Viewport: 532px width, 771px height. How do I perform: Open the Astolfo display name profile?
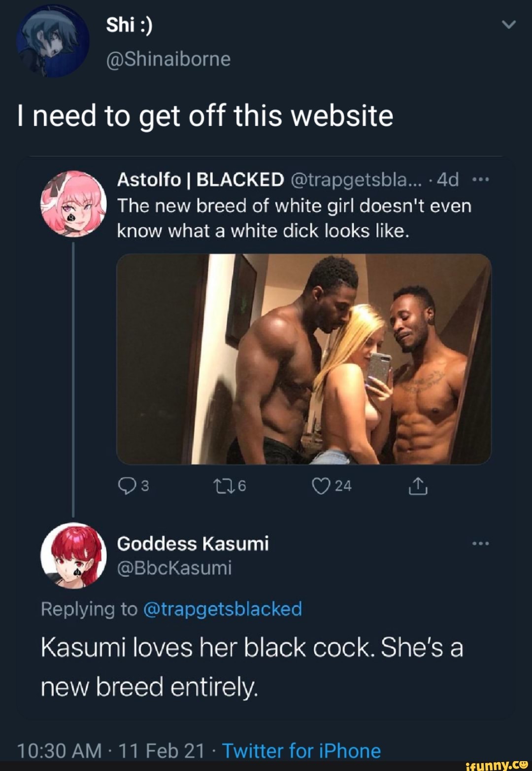(200, 180)
